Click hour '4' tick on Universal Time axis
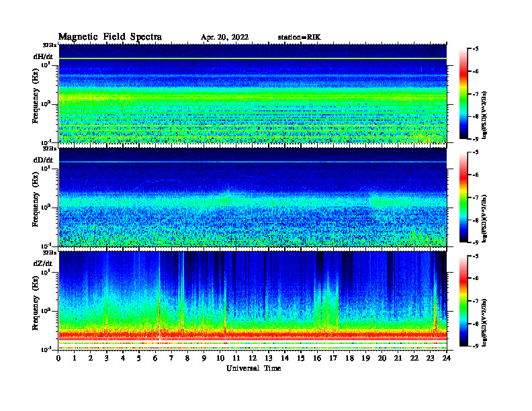The image size is (532, 411). coord(123,358)
